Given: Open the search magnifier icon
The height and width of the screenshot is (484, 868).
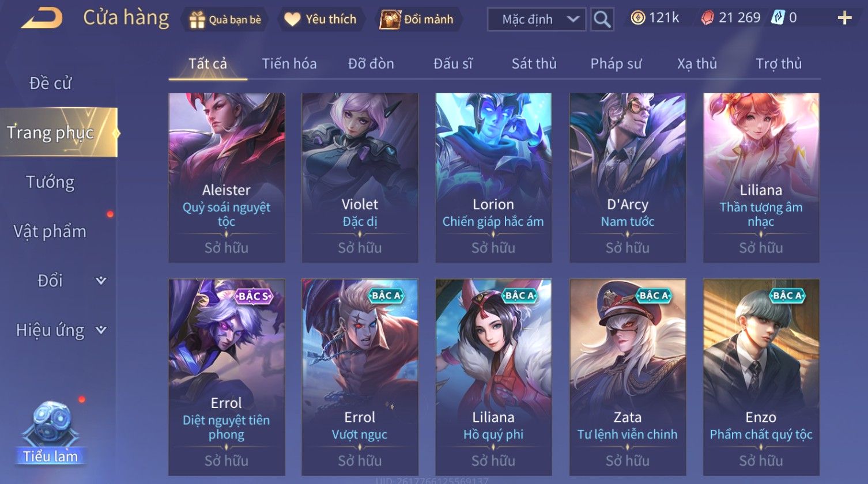Looking at the screenshot, I should point(602,20).
